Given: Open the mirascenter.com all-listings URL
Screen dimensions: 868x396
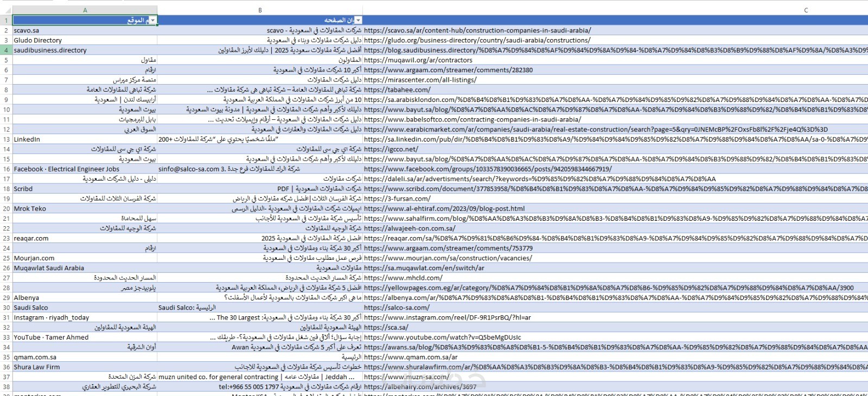Looking at the screenshot, I should pos(420,80).
